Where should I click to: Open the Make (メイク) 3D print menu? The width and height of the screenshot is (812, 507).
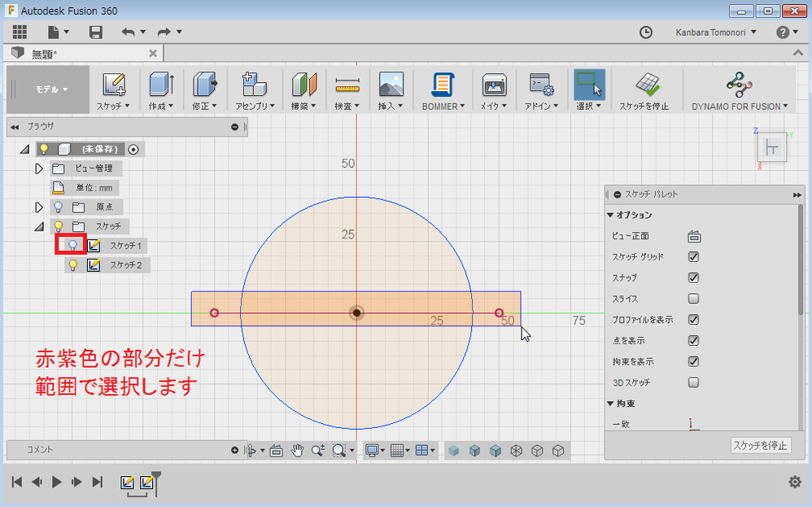[x=494, y=90]
